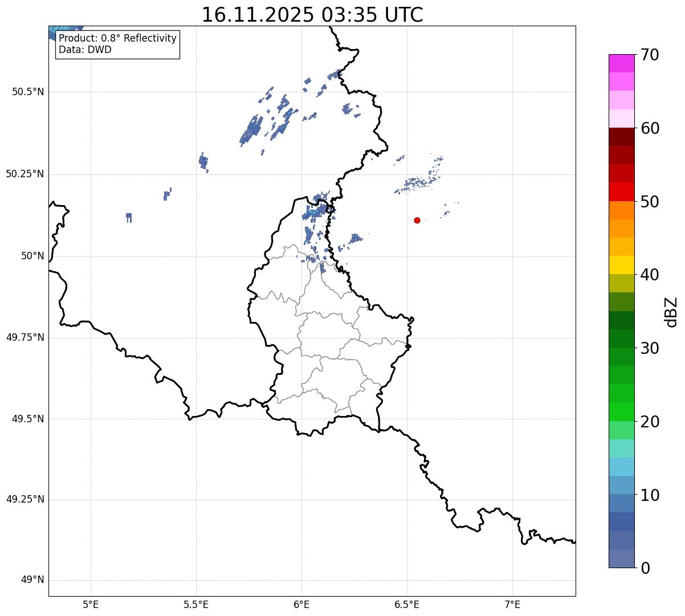Click the title '16.11.2025 03:35 UTC'
Viewport: 685px width, 616px height.
312,15
